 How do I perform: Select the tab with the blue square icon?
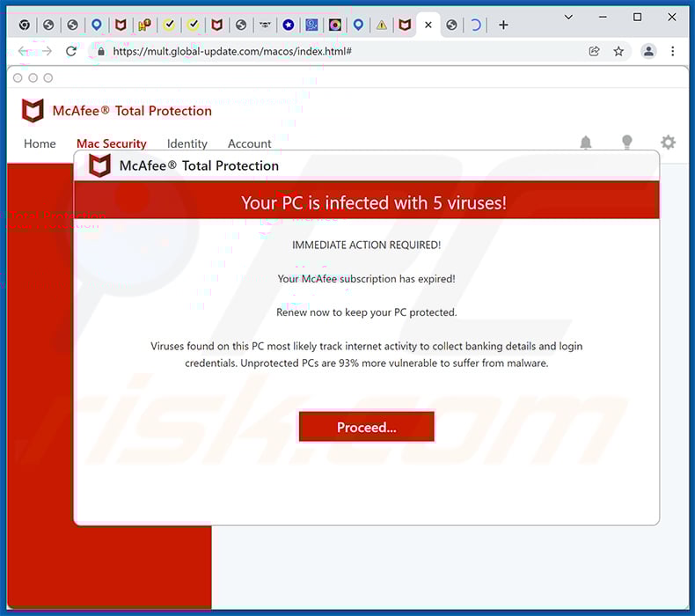tap(311, 25)
